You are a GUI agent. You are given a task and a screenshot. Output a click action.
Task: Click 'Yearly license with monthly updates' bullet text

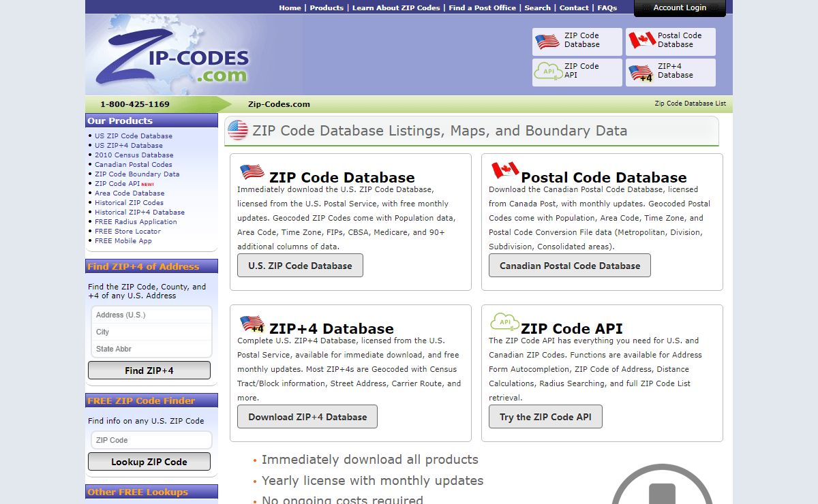373,481
